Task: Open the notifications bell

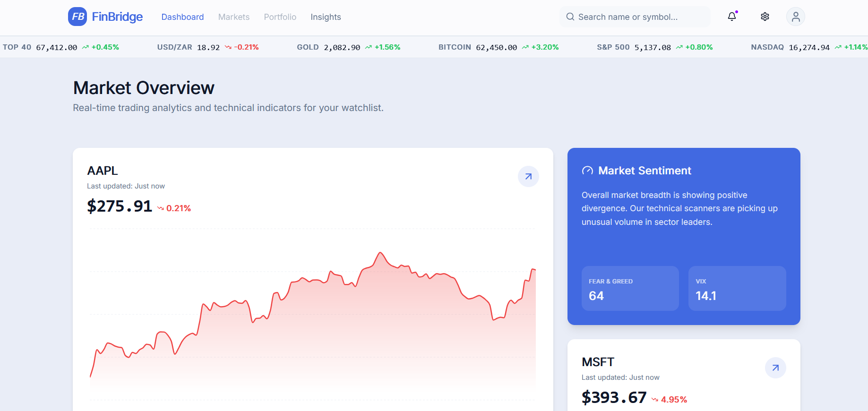Action: [x=731, y=17]
